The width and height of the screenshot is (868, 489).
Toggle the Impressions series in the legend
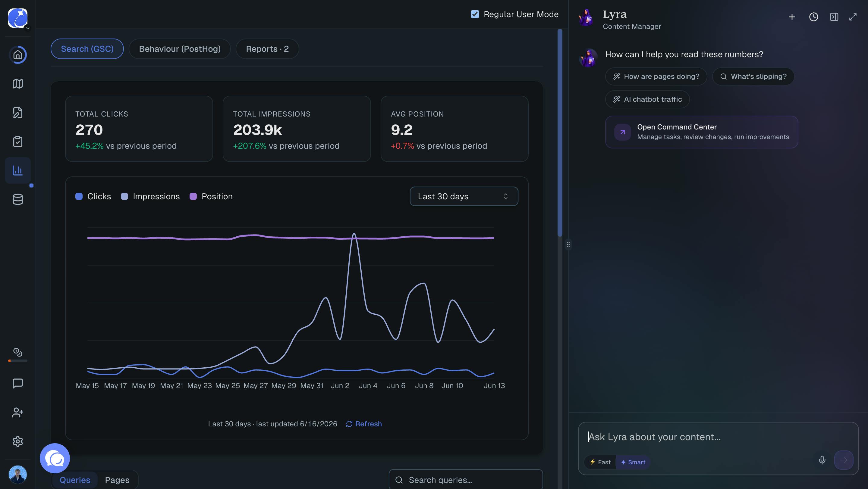(150, 196)
